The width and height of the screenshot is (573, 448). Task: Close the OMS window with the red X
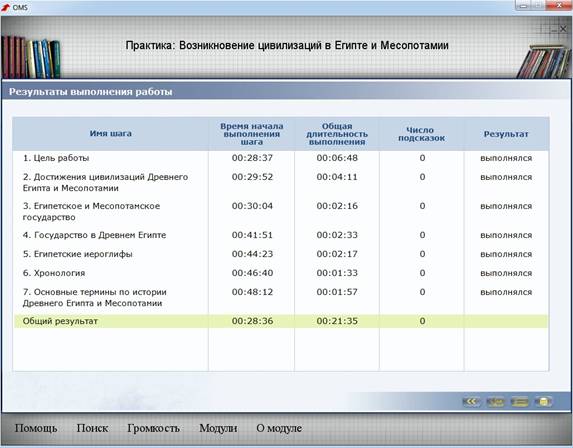[559, 5]
